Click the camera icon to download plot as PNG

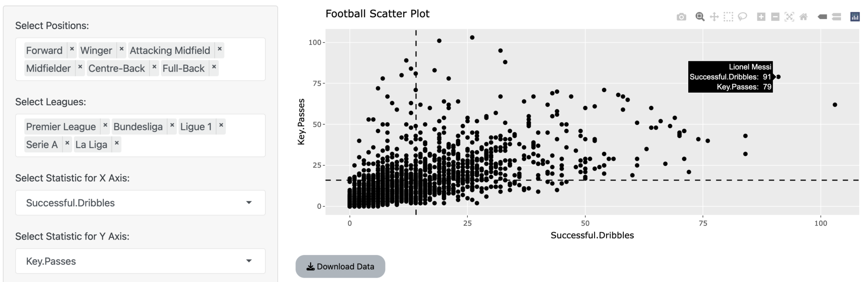point(681,17)
